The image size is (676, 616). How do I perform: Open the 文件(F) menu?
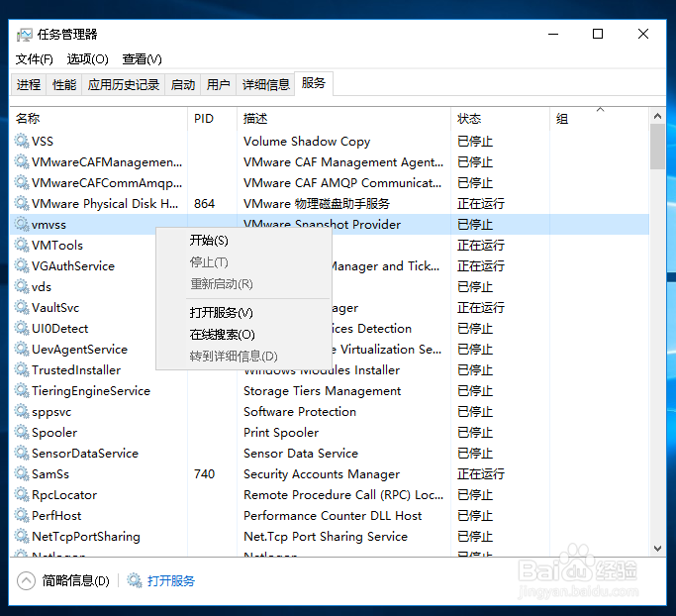tap(35, 59)
